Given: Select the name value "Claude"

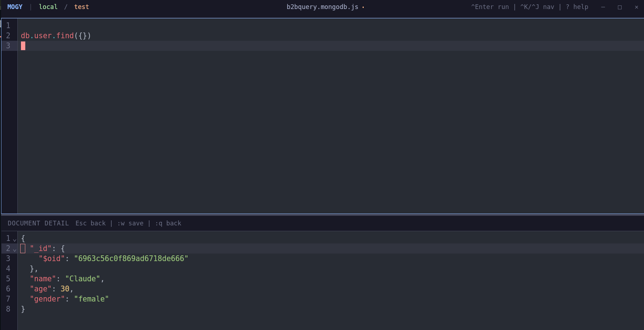Looking at the screenshot, I should [83, 278].
